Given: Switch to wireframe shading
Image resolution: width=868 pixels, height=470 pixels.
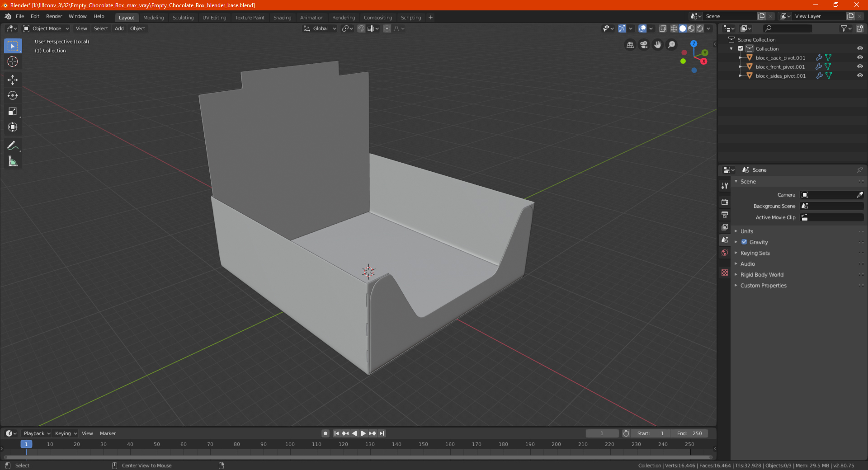Looking at the screenshot, I should click(674, 28).
